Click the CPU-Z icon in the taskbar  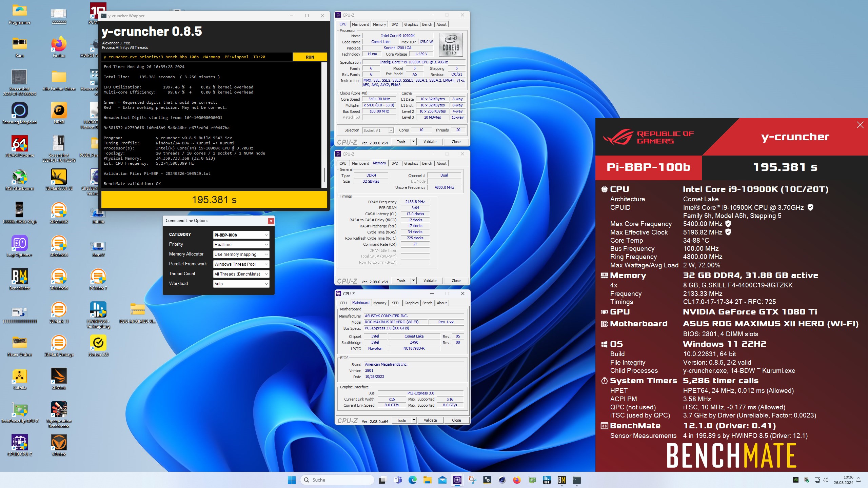pyautogui.click(x=457, y=480)
